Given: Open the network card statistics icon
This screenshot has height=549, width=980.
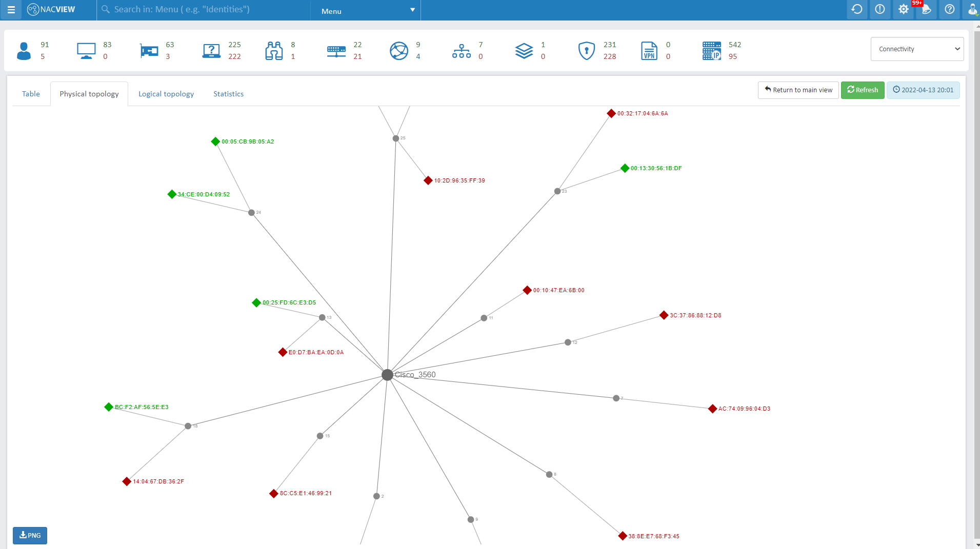Looking at the screenshot, I should pos(149,51).
